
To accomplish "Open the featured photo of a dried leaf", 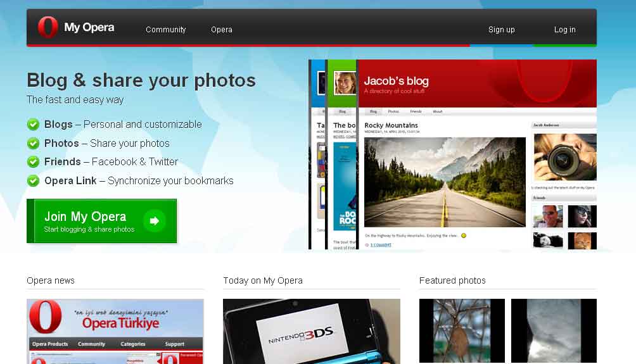I will click(x=462, y=330).
